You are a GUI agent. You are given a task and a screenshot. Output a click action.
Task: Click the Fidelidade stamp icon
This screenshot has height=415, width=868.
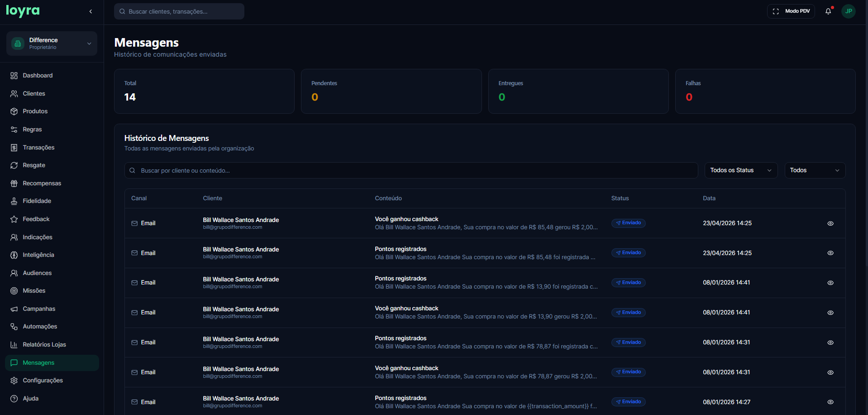coord(14,201)
